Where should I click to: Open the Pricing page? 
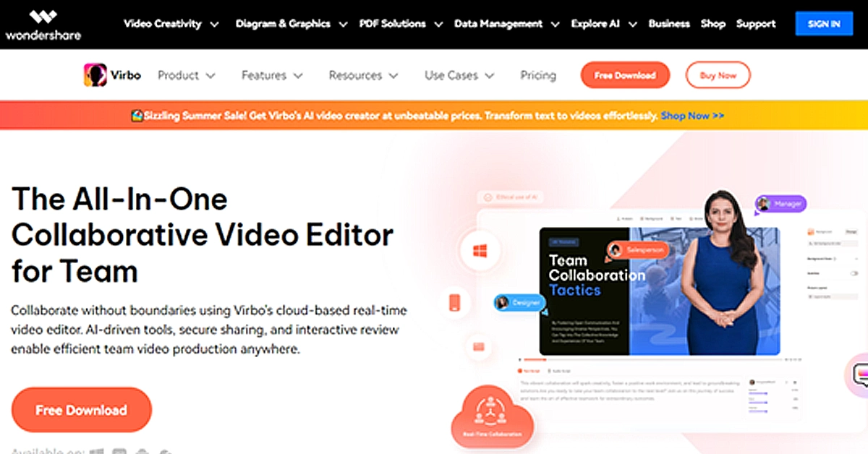coord(538,75)
